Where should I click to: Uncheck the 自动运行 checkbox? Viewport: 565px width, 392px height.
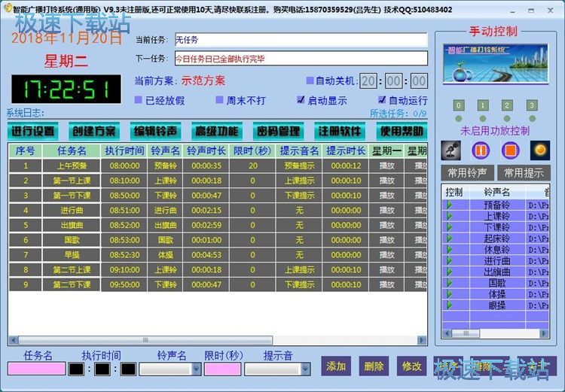[x=382, y=100]
